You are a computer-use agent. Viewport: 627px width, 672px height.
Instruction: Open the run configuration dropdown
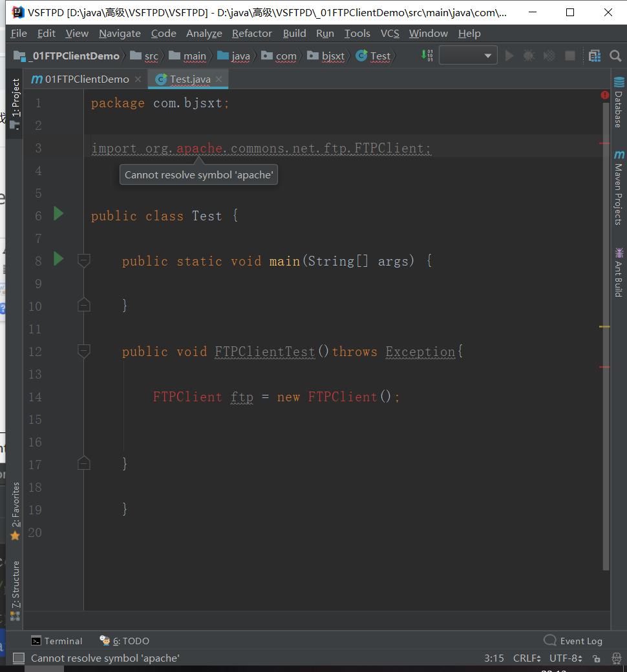coord(468,56)
